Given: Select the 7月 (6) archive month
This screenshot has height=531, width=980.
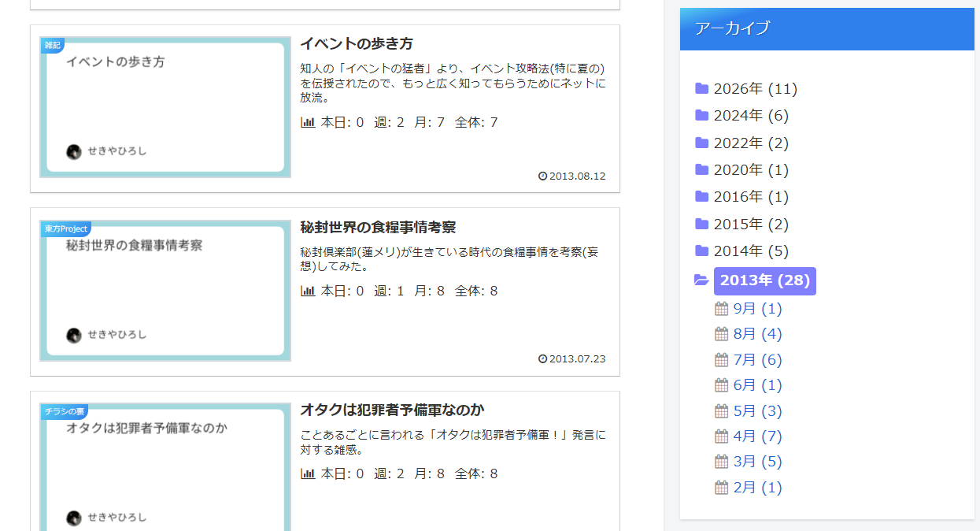Looking at the screenshot, I should [x=756, y=359].
